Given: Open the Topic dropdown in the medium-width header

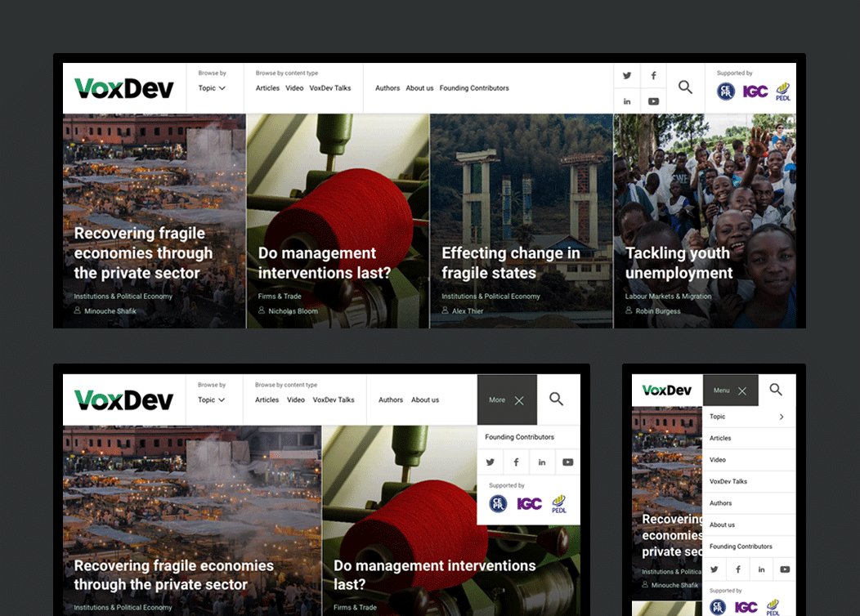Looking at the screenshot, I should 211,400.
